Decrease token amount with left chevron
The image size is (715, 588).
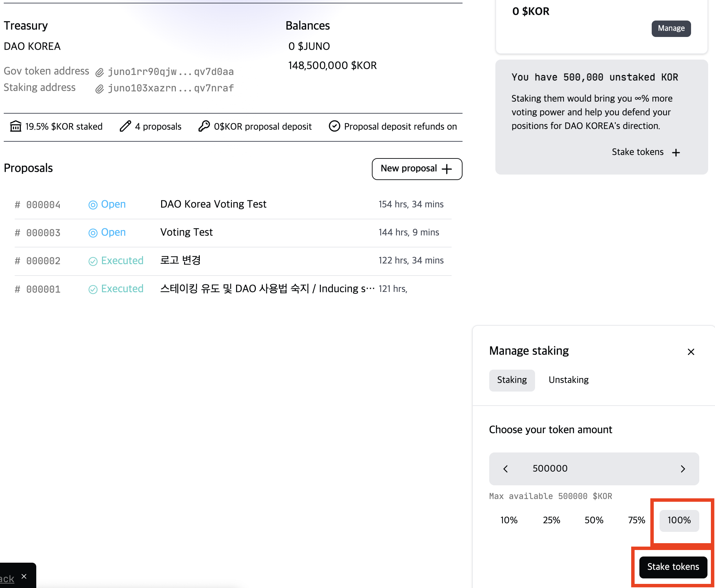point(506,469)
